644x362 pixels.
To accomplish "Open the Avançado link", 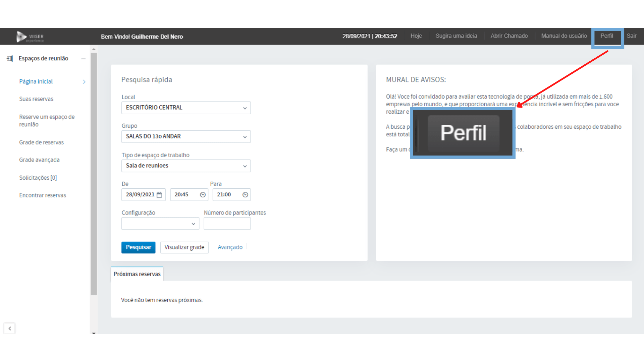I will (x=230, y=247).
